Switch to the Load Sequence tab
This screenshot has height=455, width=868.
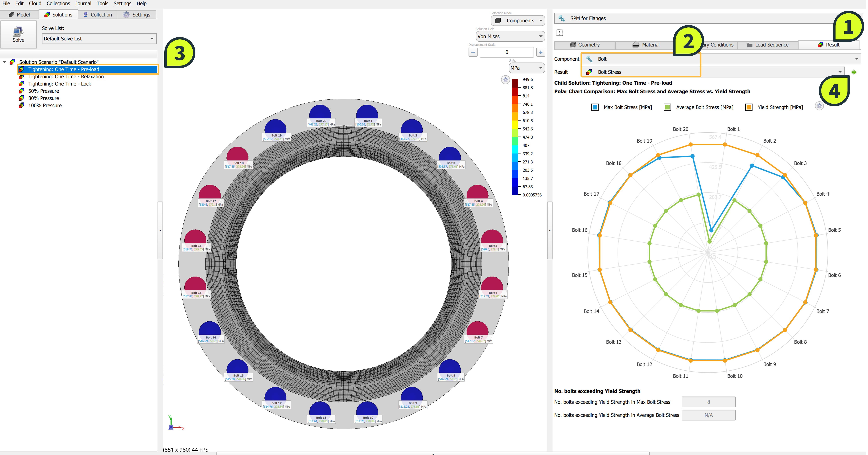pyautogui.click(x=767, y=45)
